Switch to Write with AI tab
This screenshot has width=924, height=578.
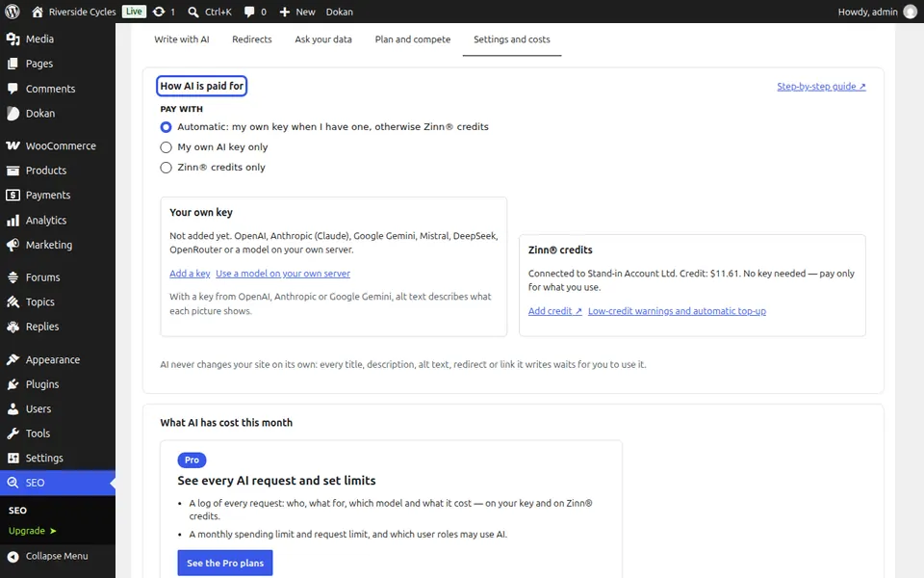coord(182,39)
